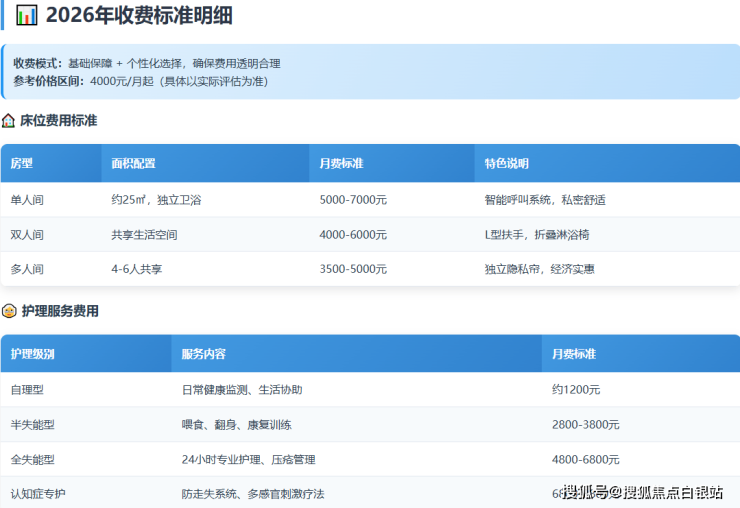Click 月费标准 header in the nursing fee table
This screenshot has height=508, width=740.
point(573,354)
